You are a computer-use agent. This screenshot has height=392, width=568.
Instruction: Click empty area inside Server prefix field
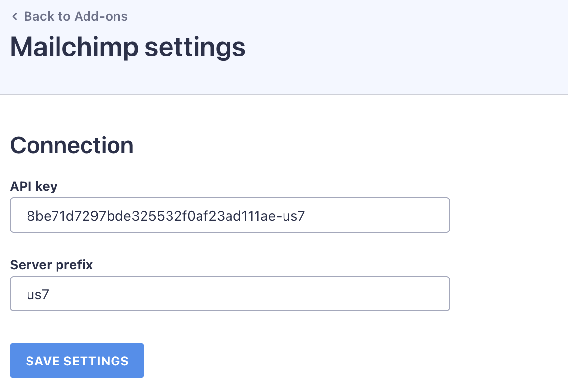[246, 294]
